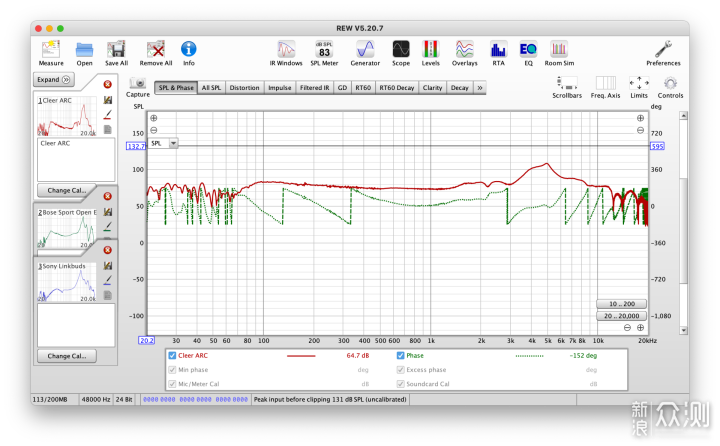Select the Cleer ARC measurement thumbnail
The width and height of the screenshot is (720, 446).
67,116
